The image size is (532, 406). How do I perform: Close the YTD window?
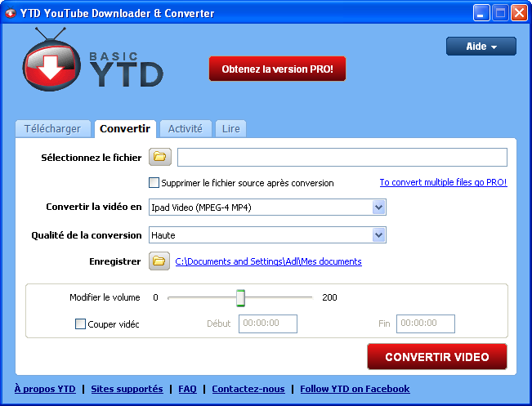point(519,13)
